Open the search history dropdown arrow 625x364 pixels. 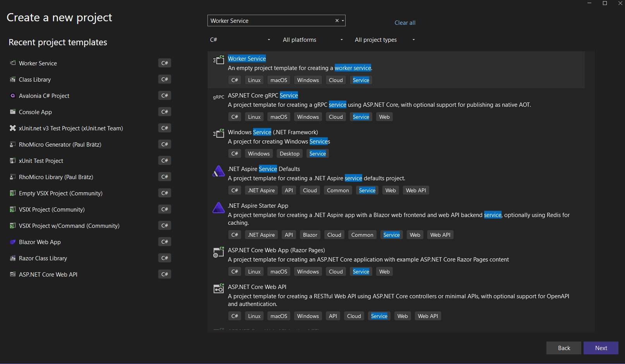[343, 21]
